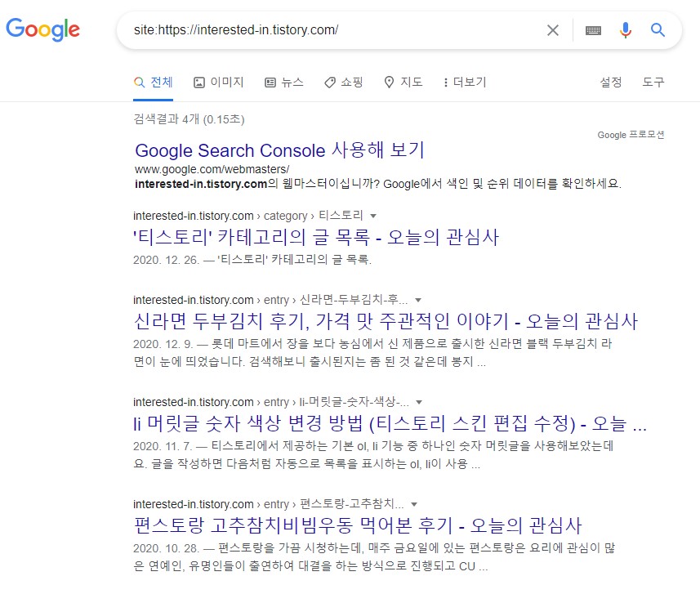Clear the search query with the X icon
700x594 pixels.
[x=553, y=30]
